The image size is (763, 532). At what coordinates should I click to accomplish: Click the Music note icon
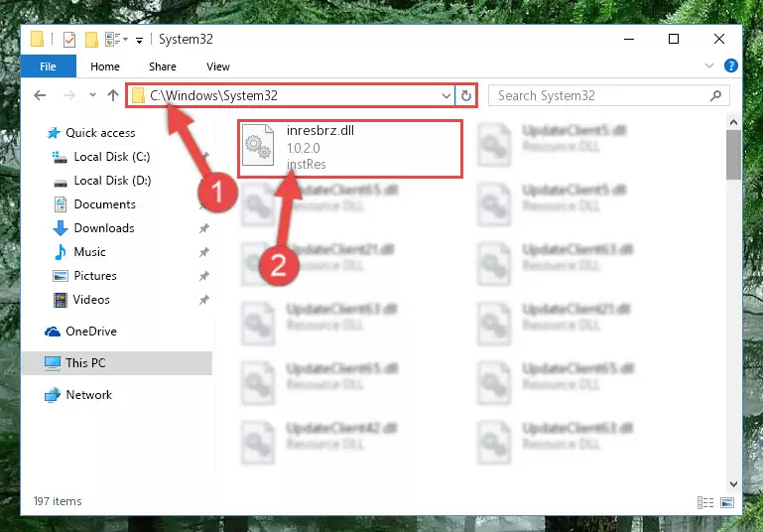click(61, 252)
